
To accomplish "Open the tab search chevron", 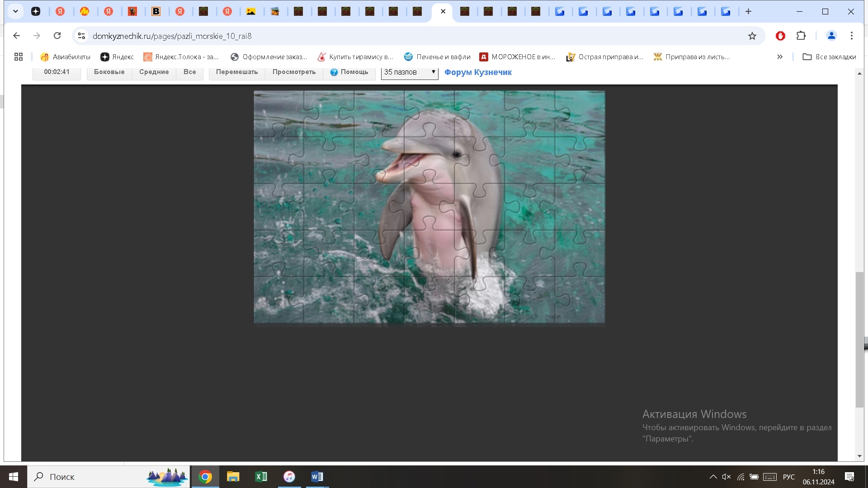I will pyautogui.click(x=15, y=11).
